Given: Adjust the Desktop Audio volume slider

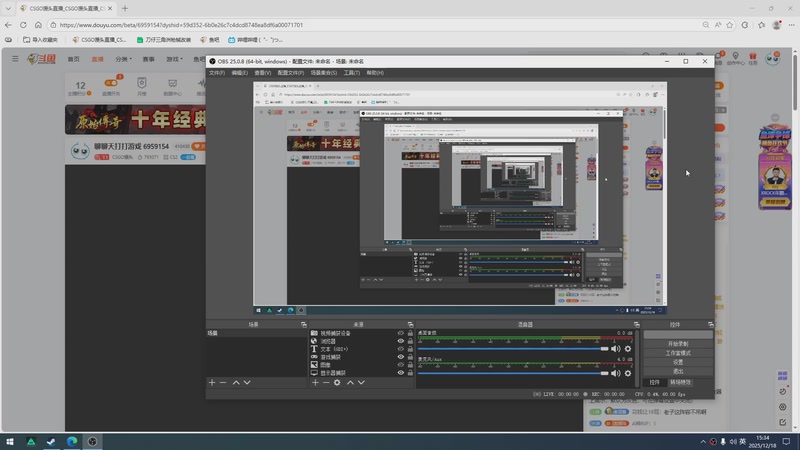Looking at the screenshot, I should (x=513, y=348).
